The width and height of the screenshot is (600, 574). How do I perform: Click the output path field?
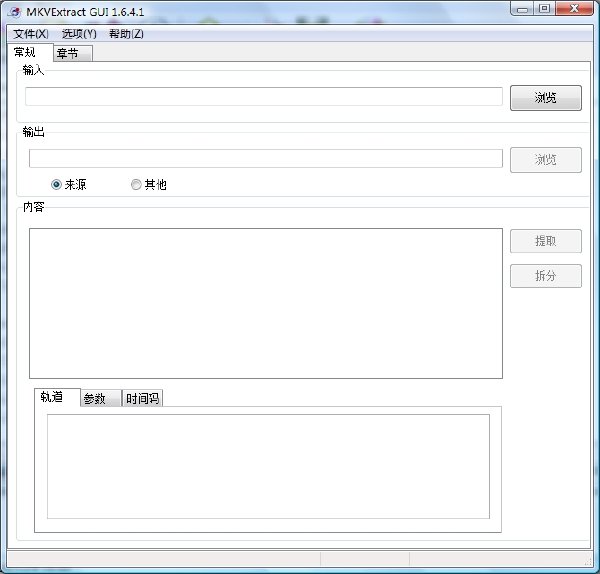click(x=266, y=158)
